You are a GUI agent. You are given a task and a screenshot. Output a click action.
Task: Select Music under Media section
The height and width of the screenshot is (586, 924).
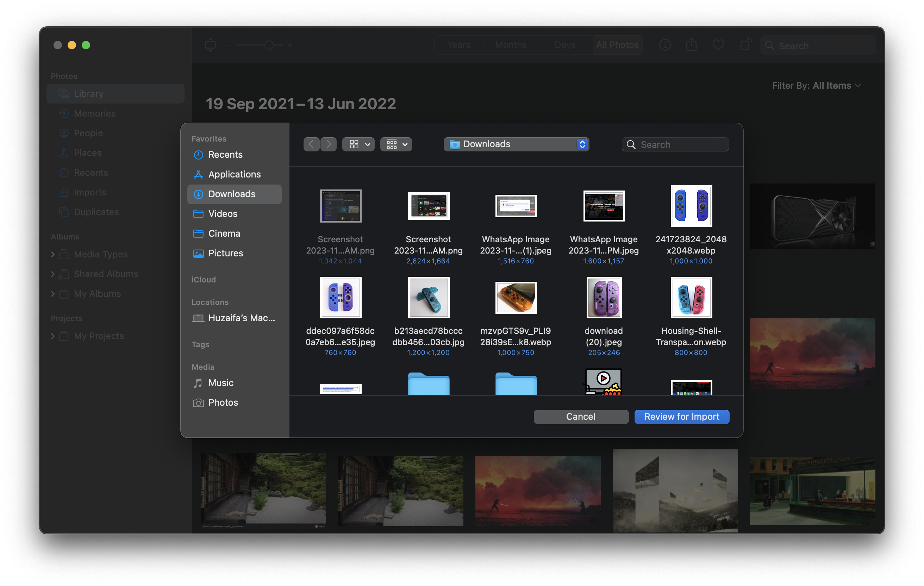pyautogui.click(x=221, y=382)
